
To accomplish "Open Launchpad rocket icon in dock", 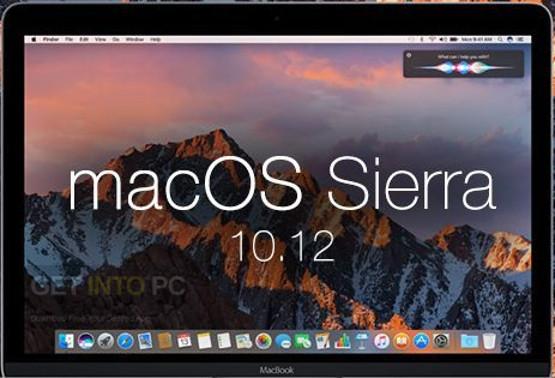I will 105,341.
